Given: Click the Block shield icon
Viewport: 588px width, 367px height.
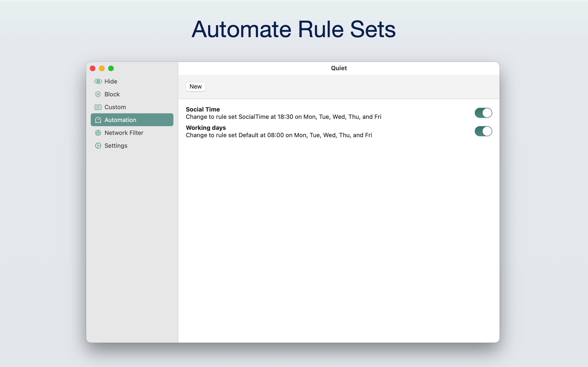Looking at the screenshot, I should 98,94.
